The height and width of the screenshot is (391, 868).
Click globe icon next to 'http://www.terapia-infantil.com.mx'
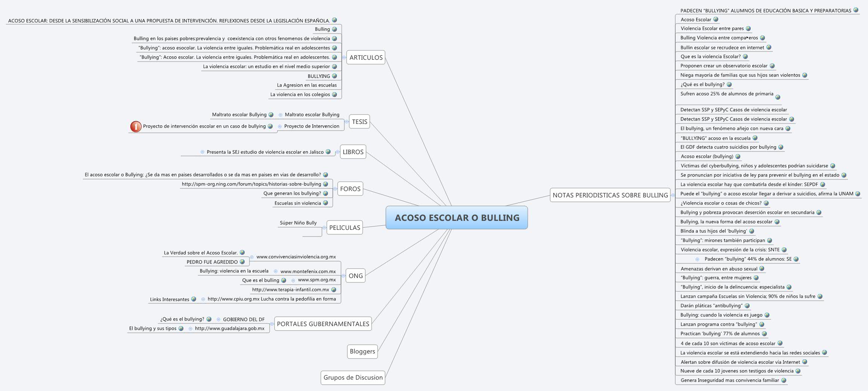point(334,290)
